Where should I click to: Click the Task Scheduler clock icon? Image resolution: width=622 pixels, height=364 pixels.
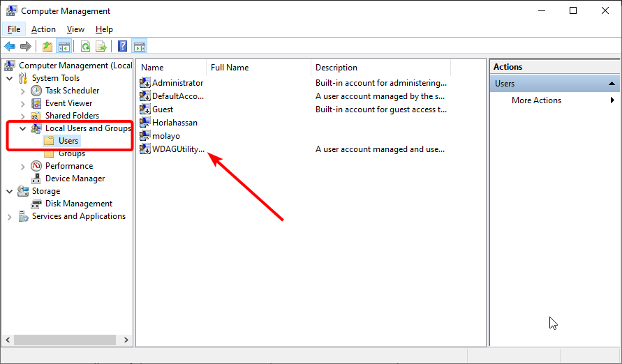pyautogui.click(x=36, y=91)
